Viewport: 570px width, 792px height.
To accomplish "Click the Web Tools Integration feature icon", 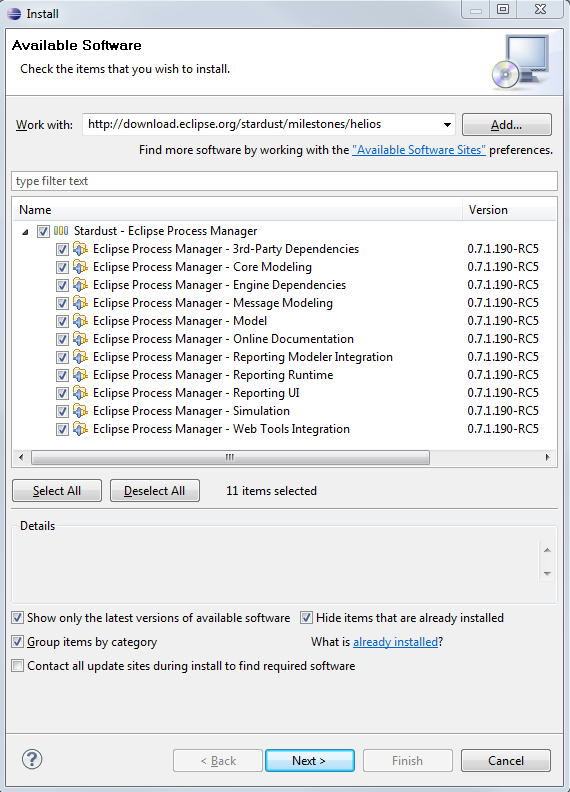I will [80, 429].
